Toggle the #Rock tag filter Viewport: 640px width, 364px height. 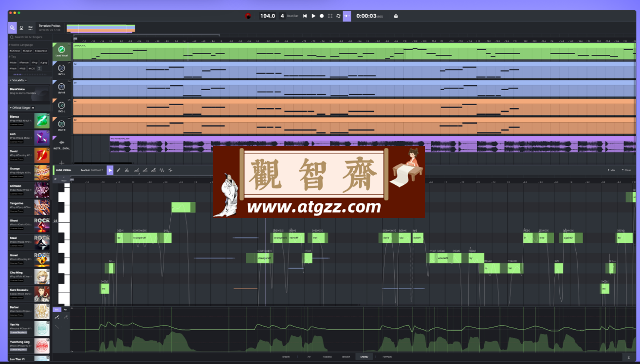tap(13, 69)
